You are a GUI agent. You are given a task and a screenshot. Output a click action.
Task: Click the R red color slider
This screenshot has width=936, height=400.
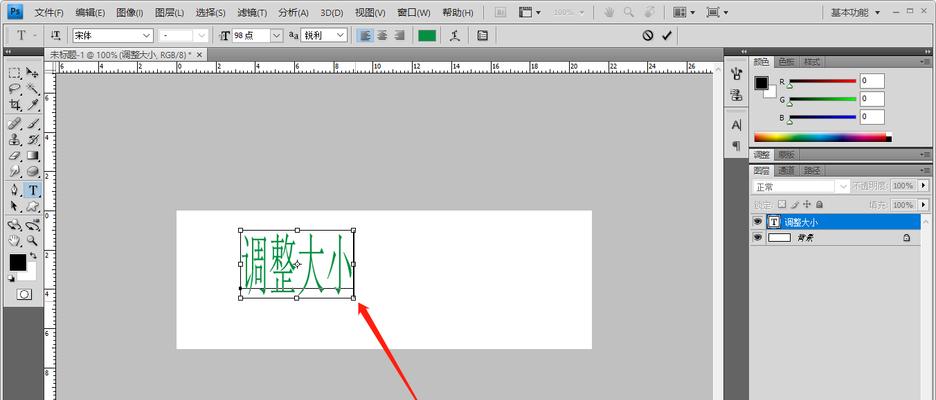(x=822, y=81)
